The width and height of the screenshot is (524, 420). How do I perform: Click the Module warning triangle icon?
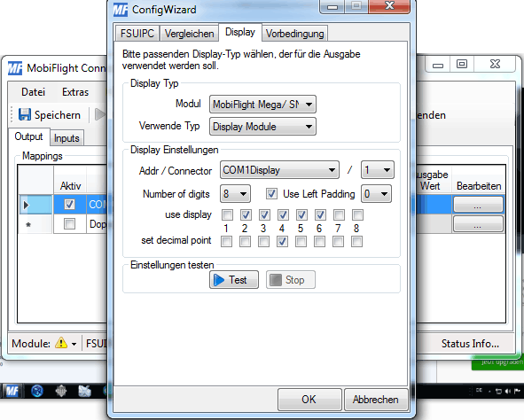pos(61,343)
